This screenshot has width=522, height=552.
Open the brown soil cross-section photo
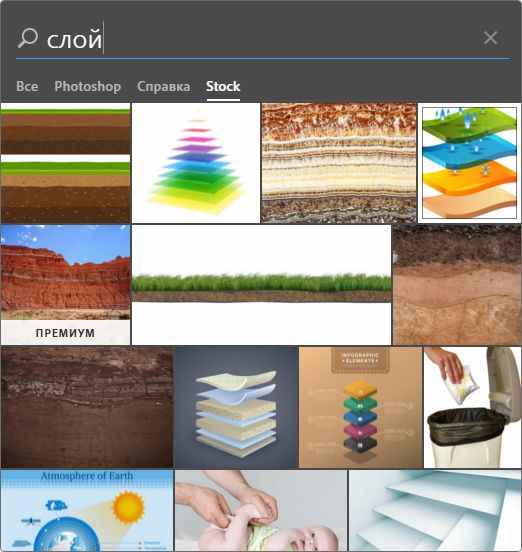457,285
